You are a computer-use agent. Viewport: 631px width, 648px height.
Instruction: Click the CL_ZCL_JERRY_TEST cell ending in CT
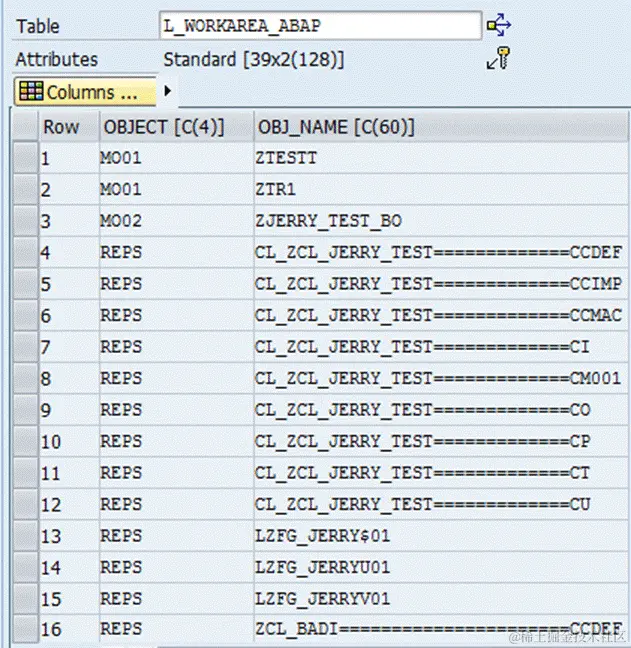tap(441, 473)
